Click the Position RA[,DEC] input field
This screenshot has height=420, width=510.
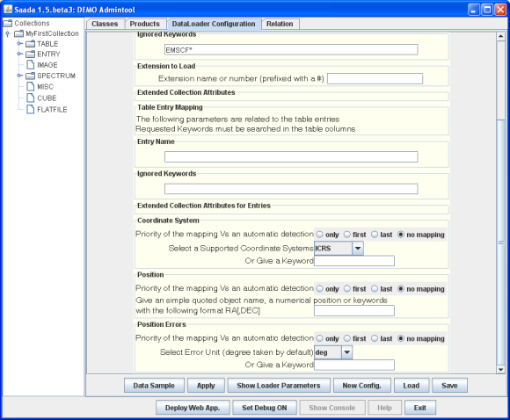(x=354, y=310)
